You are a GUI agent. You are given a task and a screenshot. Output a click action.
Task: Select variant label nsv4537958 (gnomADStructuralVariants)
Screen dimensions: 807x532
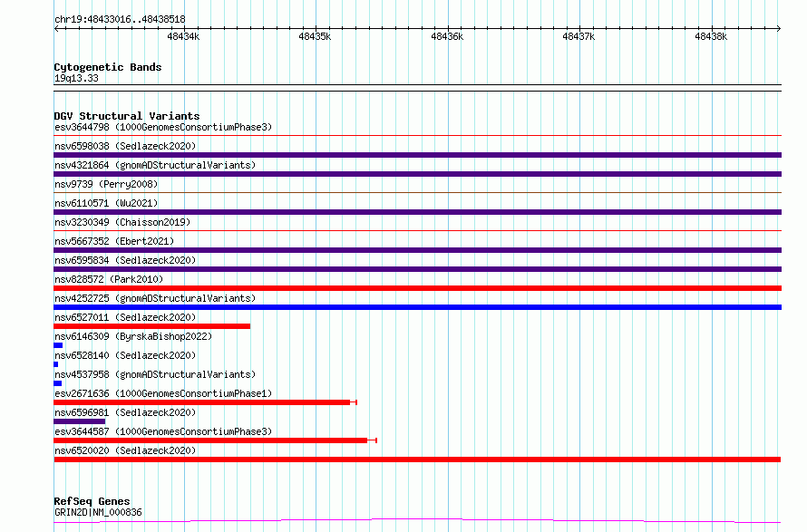point(155,374)
